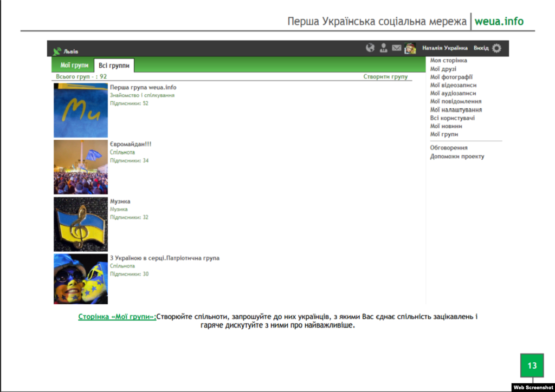Switch to Мої групи tab
The height and width of the screenshot is (392, 555).
[x=74, y=65]
